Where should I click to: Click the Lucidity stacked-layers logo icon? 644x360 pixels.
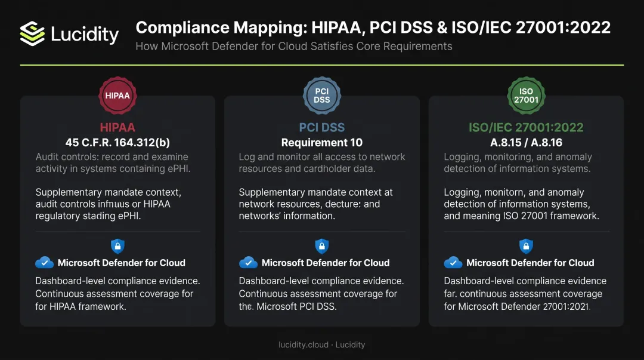32,33
